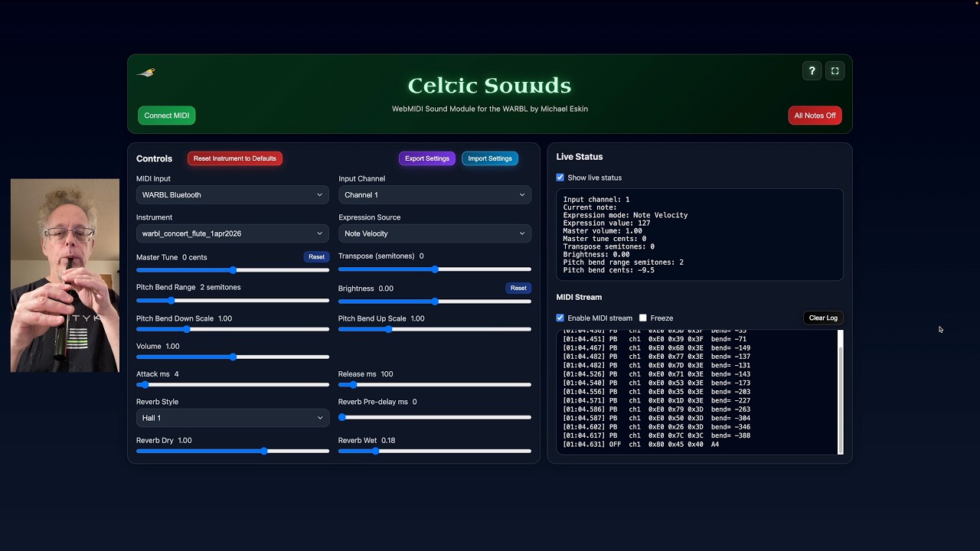Open the Reverb Style dropdown

tap(232, 418)
